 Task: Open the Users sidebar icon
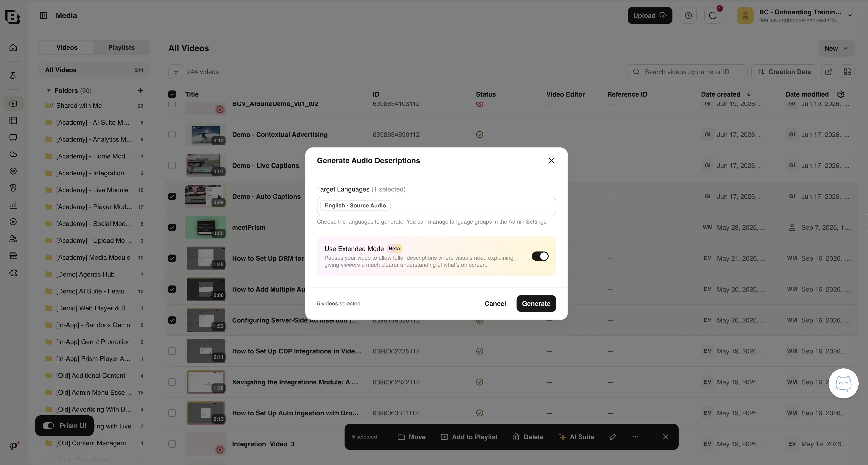(x=13, y=239)
